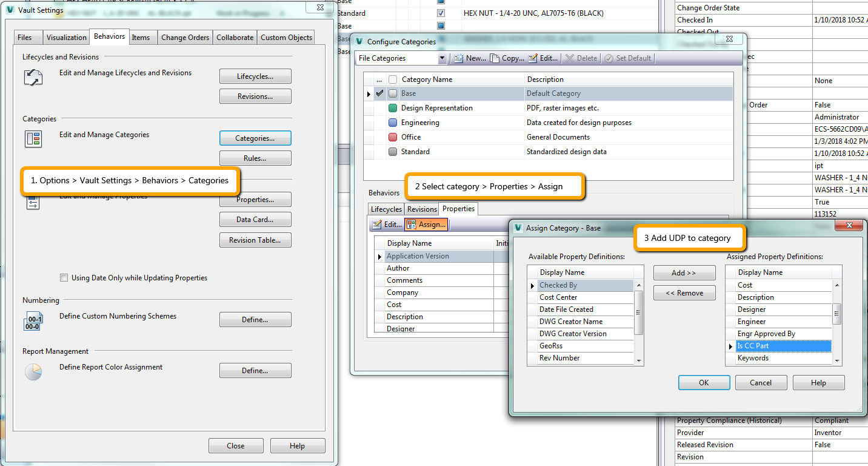Switch to Custom Objects tab
Viewport: 868px width, 466px height.
[287, 38]
